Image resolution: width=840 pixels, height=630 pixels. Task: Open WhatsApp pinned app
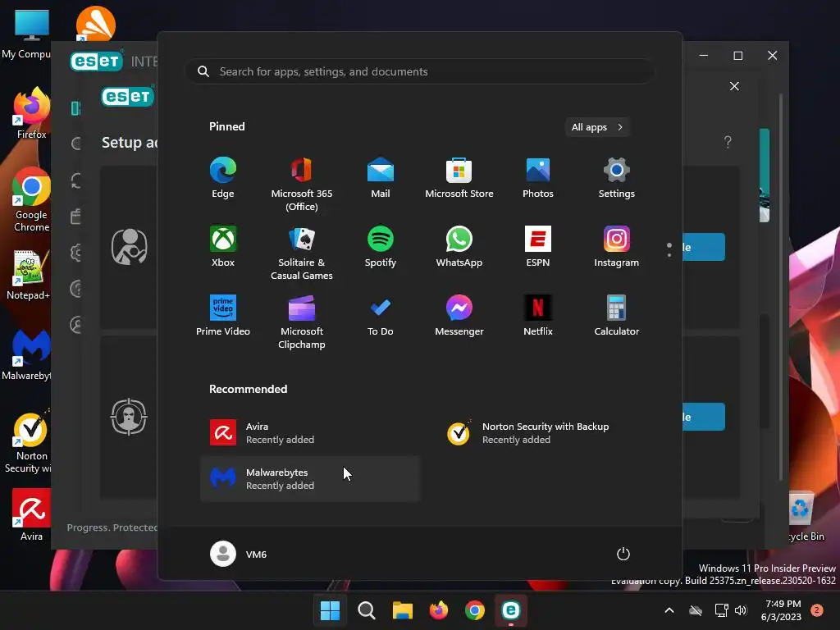coord(459,246)
